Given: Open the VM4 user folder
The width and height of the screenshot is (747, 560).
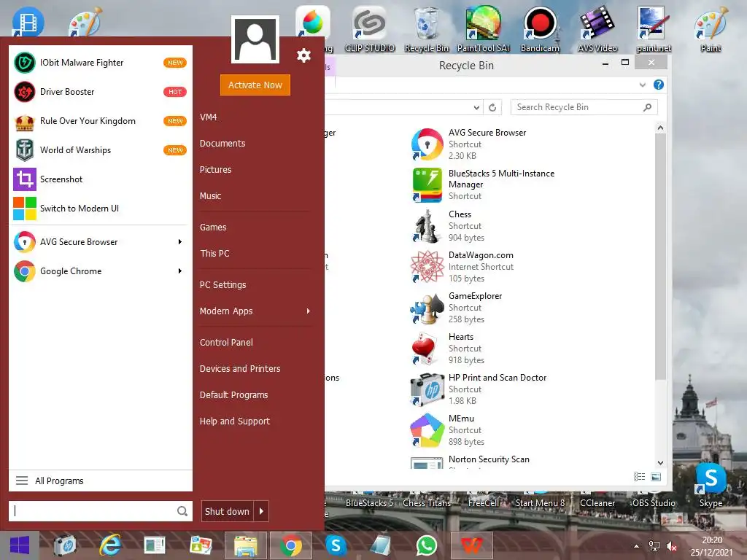Looking at the screenshot, I should pyautogui.click(x=208, y=117).
